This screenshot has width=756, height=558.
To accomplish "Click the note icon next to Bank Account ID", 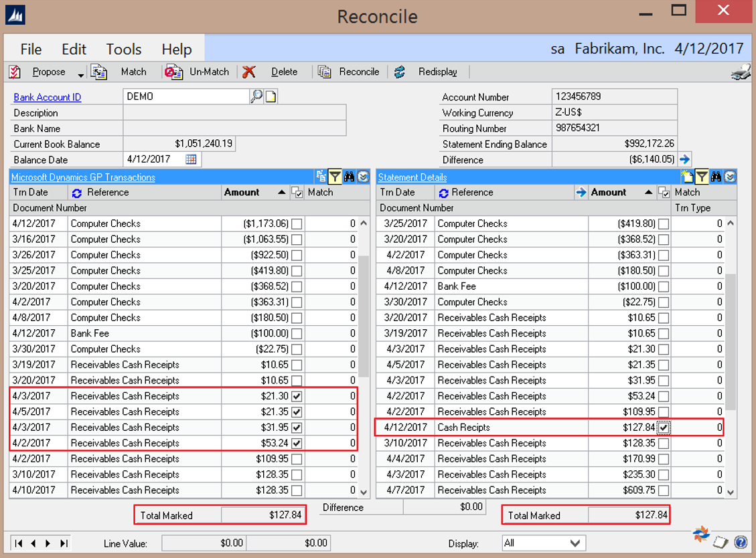I will click(x=271, y=97).
